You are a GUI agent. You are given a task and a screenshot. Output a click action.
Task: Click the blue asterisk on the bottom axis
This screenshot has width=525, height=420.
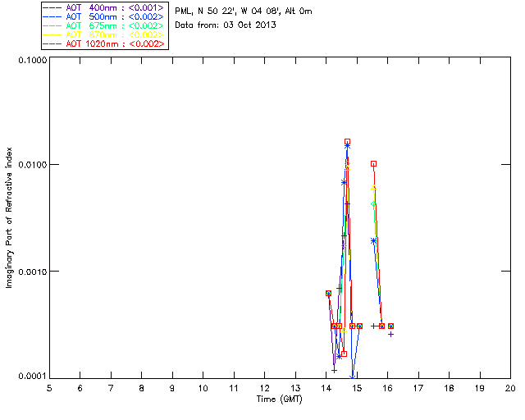[x=352, y=377]
